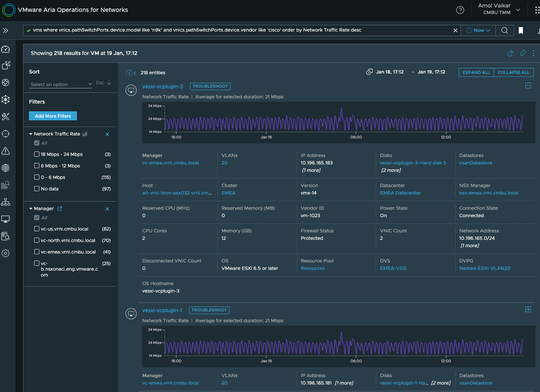Image resolution: width=540 pixels, height=392 pixels.
Task: Open the Nested-ESXi-VLAN20 DVPG link
Action: pyautogui.click(x=485, y=268)
